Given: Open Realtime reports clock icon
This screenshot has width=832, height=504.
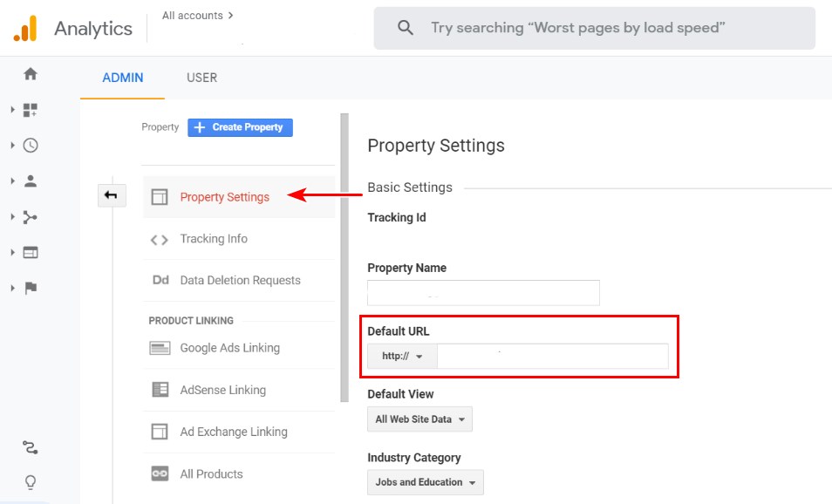Looking at the screenshot, I should [31, 146].
